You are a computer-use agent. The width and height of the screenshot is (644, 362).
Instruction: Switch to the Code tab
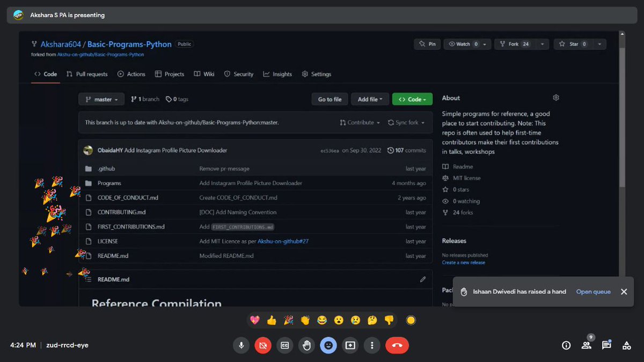[x=46, y=74]
